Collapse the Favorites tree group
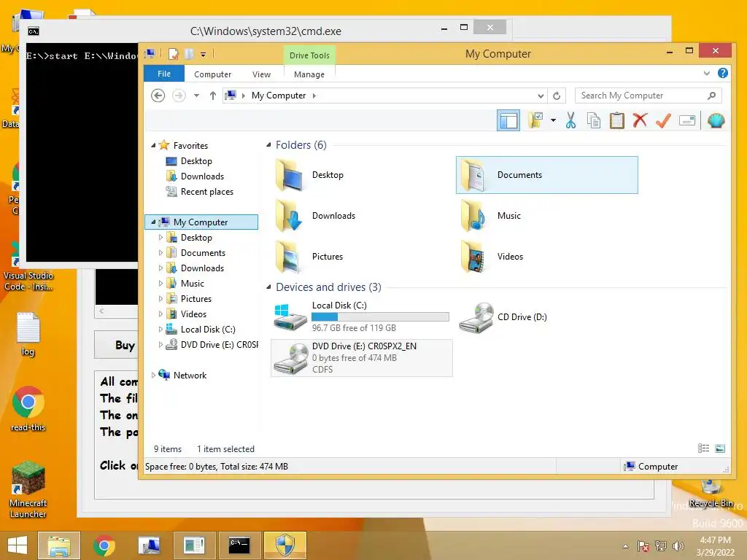 (x=153, y=146)
